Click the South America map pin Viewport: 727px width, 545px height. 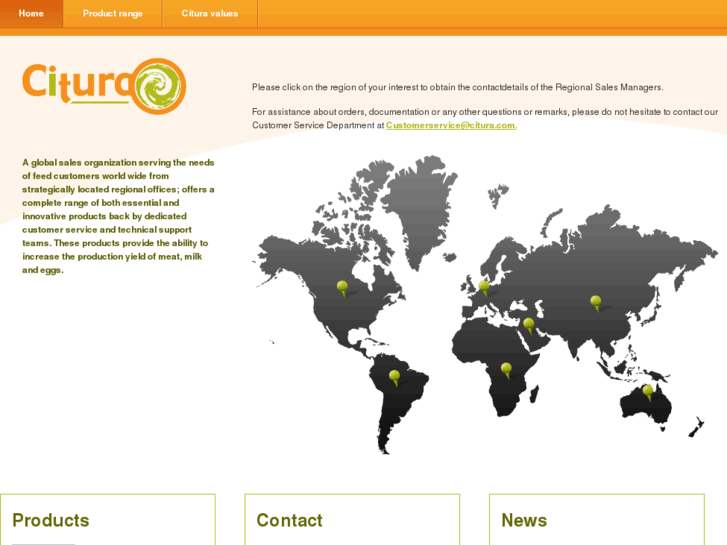point(394,378)
